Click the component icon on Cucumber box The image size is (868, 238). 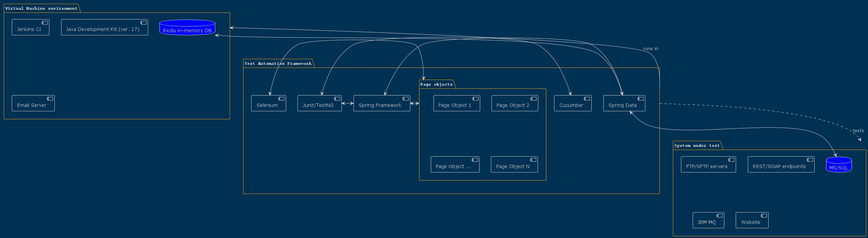click(x=587, y=99)
